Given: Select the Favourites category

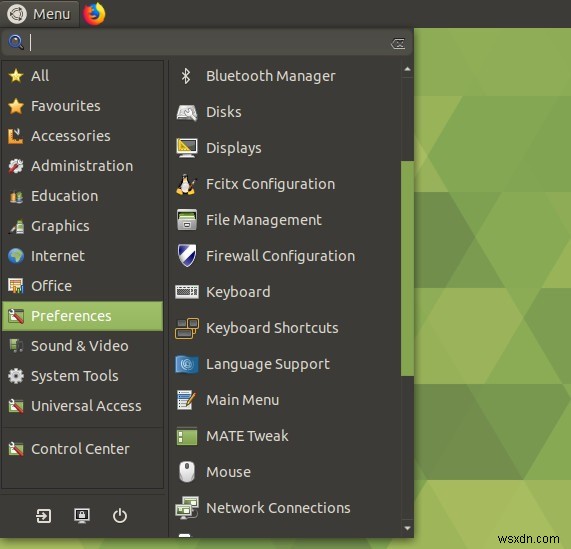Looking at the screenshot, I should pos(83,106).
